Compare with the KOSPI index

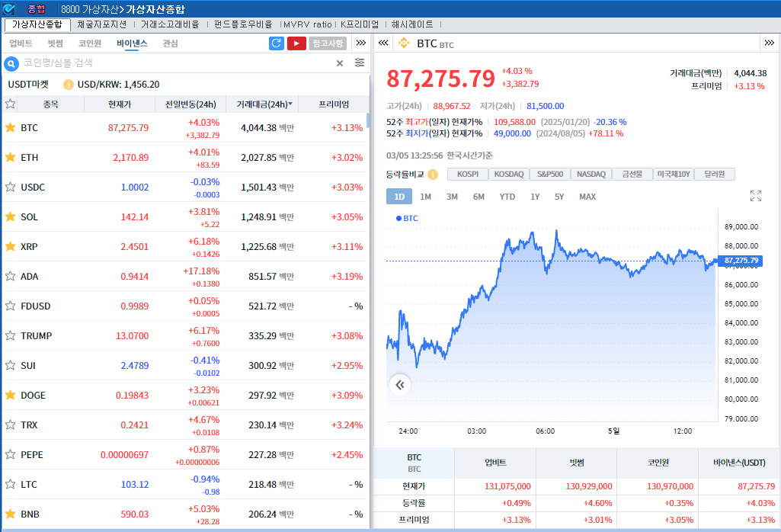click(x=467, y=174)
